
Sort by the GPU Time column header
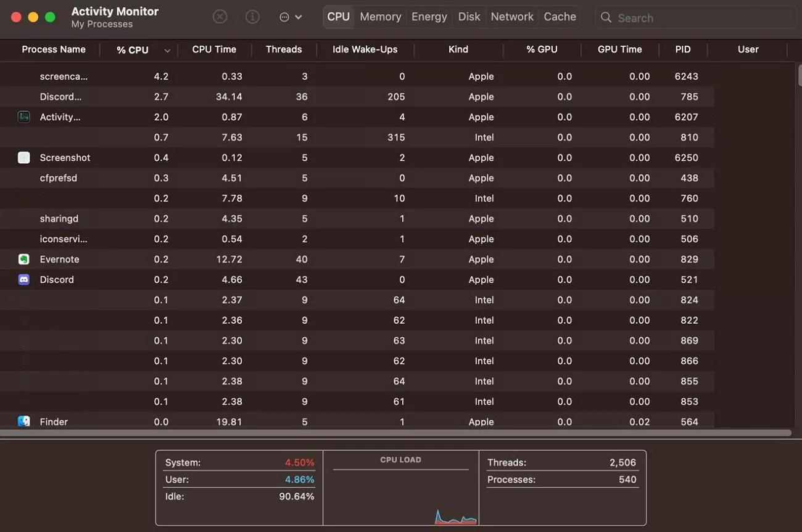tap(620, 49)
